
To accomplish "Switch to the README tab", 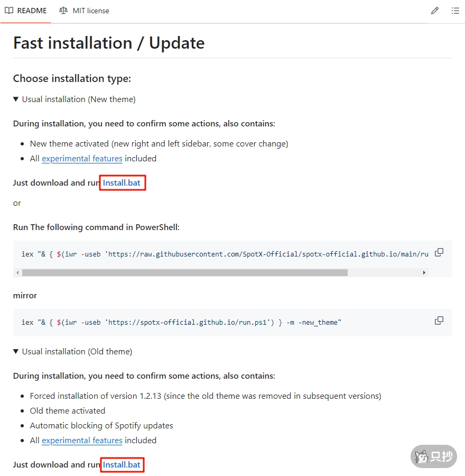I will point(32,11).
